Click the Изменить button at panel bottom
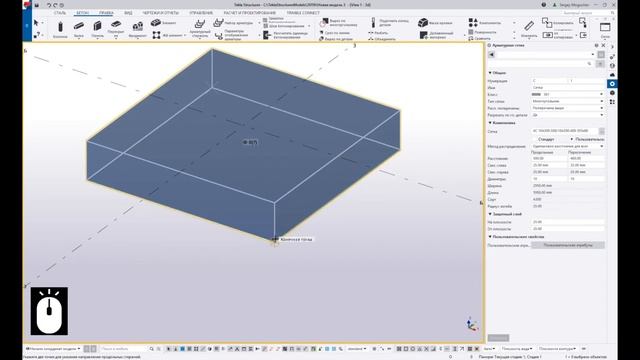 pos(498,338)
